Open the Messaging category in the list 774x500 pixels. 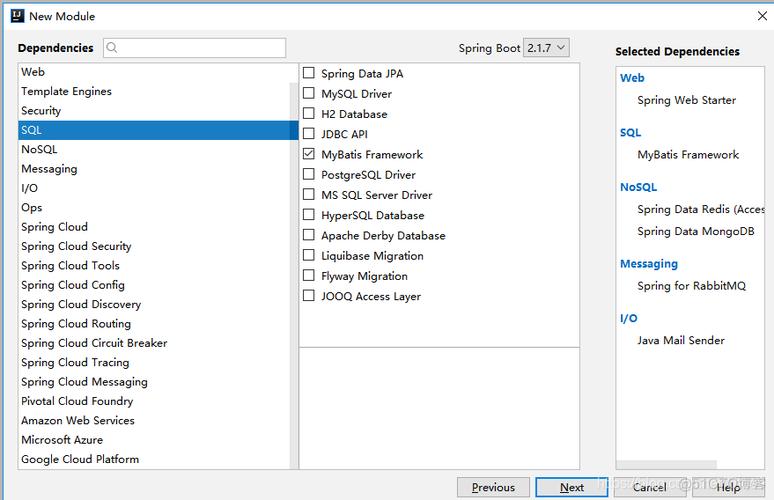[x=154, y=169]
